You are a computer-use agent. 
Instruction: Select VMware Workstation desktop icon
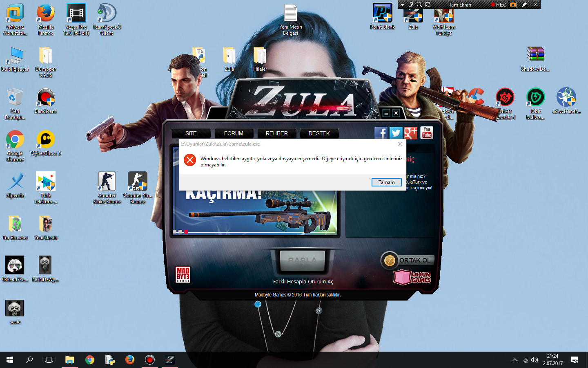click(15, 20)
